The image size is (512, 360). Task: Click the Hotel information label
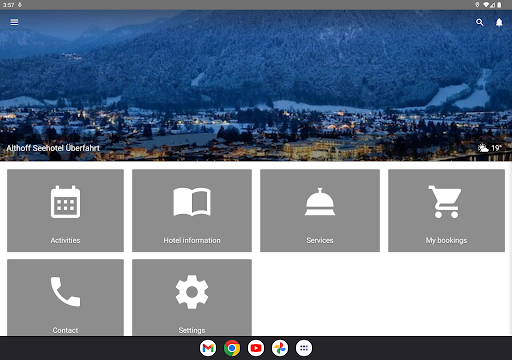point(192,240)
